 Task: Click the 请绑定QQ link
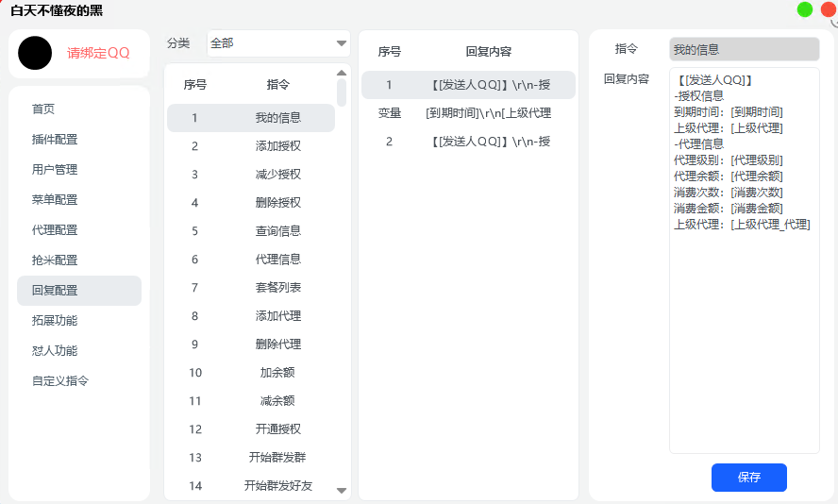pyautogui.click(x=98, y=53)
